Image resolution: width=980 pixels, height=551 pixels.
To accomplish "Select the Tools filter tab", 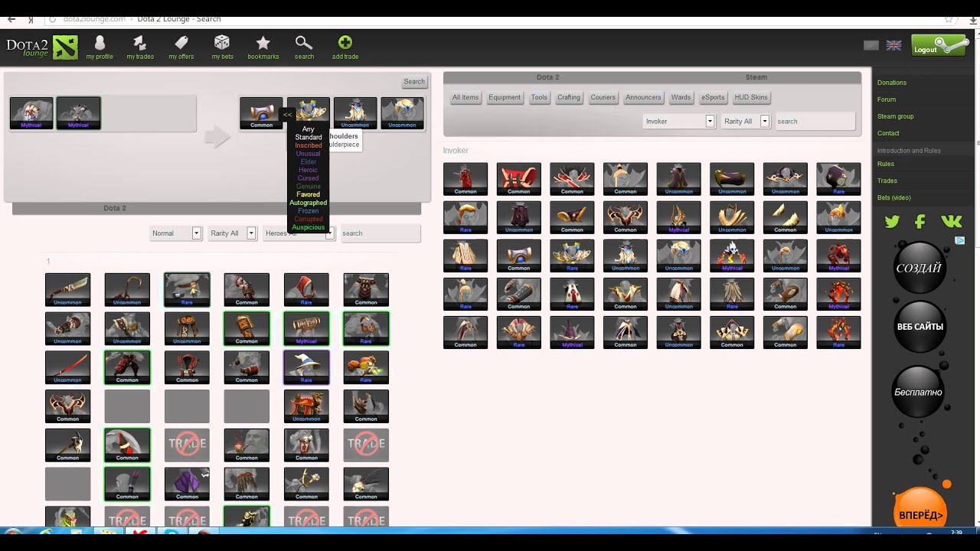I will [540, 97].
